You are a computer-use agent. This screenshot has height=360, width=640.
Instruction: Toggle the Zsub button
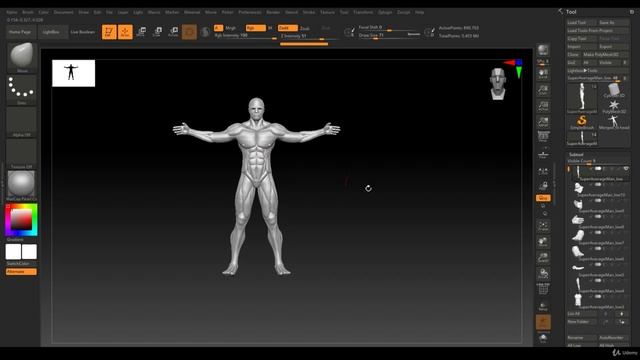pyautogui.click(x=305, y=28)
